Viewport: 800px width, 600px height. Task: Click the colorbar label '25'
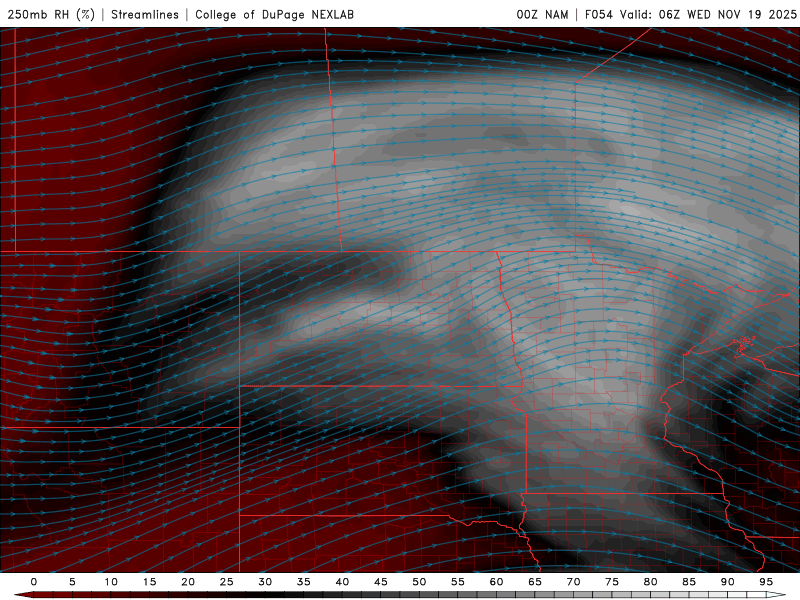pos(227,582)
